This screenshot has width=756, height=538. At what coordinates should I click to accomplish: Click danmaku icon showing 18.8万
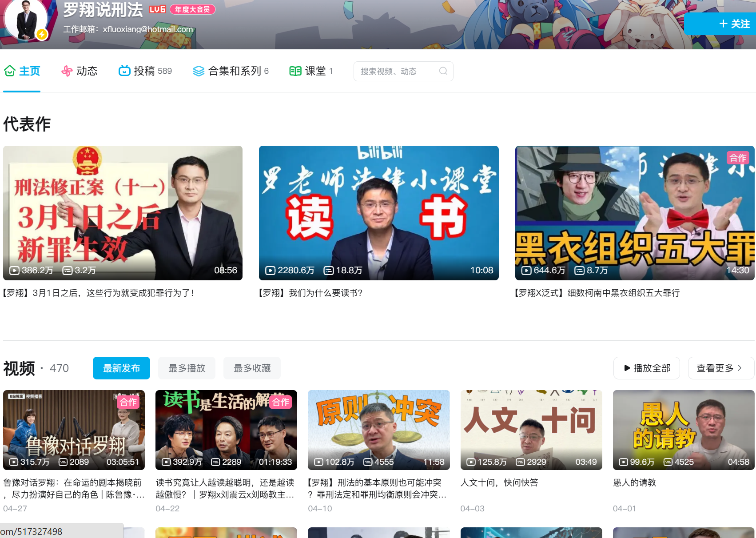329,270
